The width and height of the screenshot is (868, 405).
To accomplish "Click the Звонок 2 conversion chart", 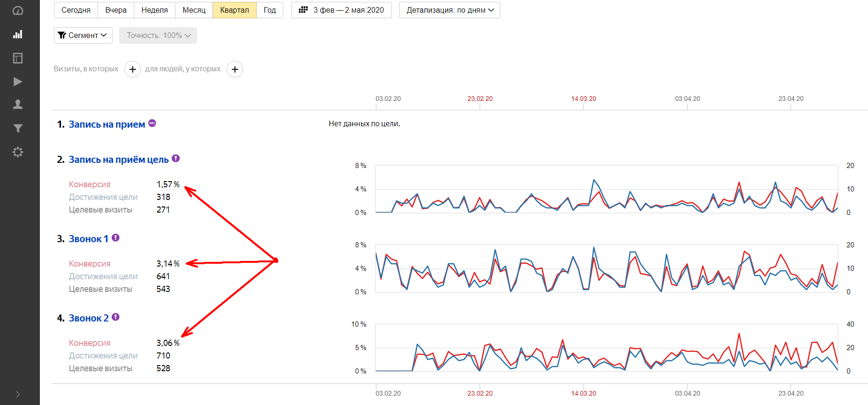I will 607,348.
